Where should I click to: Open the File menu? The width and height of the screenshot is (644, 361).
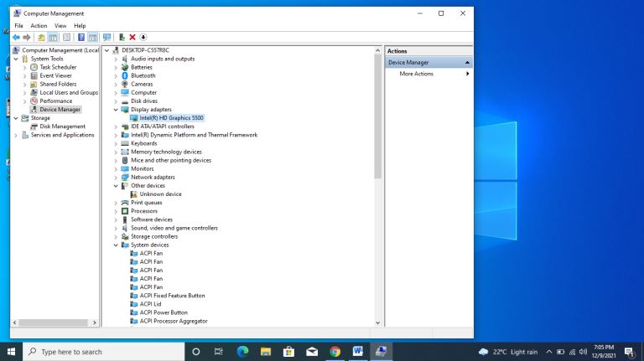tap(19, 25)
